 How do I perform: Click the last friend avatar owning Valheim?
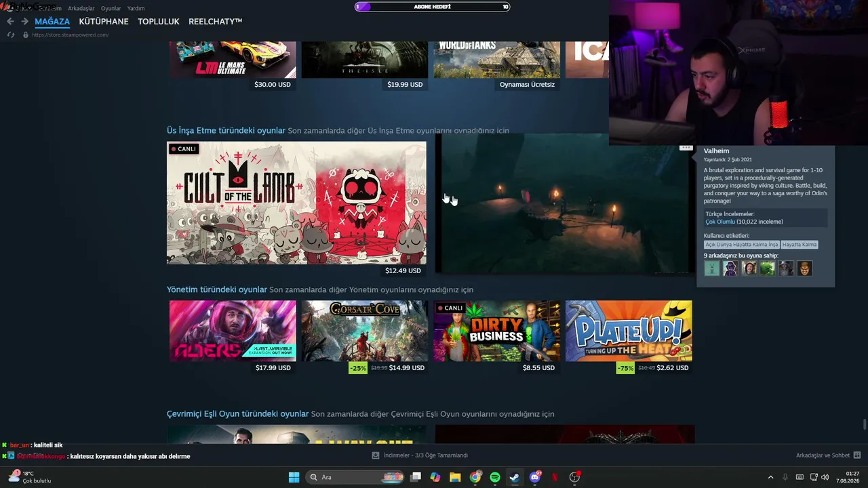[804, 268]
